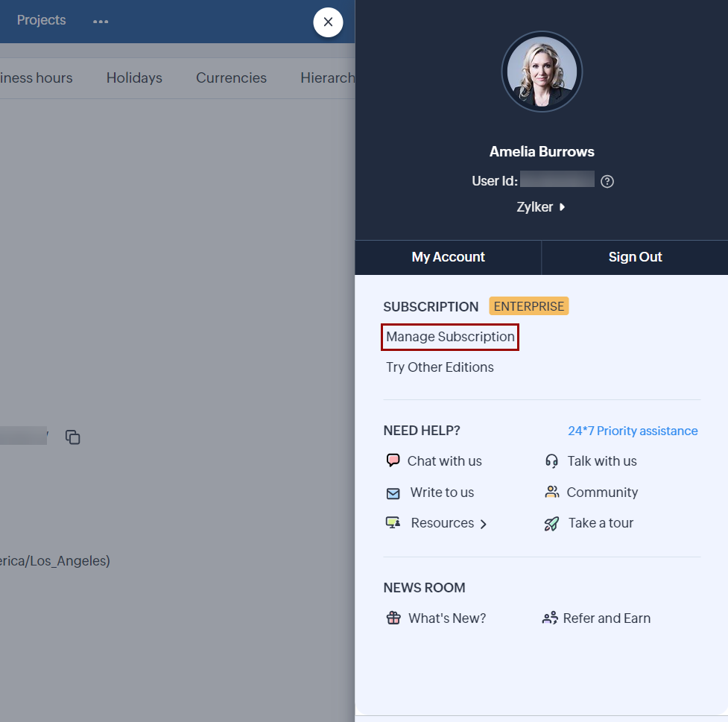728x722 pixels.
Task: Click the envelope Write to us icon
Action: pyautogui.click(x=393, y=493)
